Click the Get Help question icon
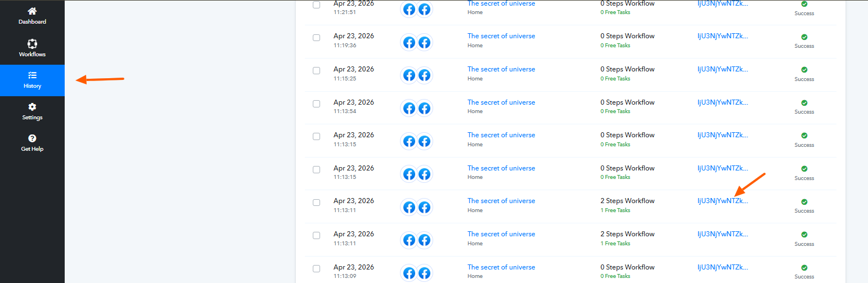 click(32, 138)
